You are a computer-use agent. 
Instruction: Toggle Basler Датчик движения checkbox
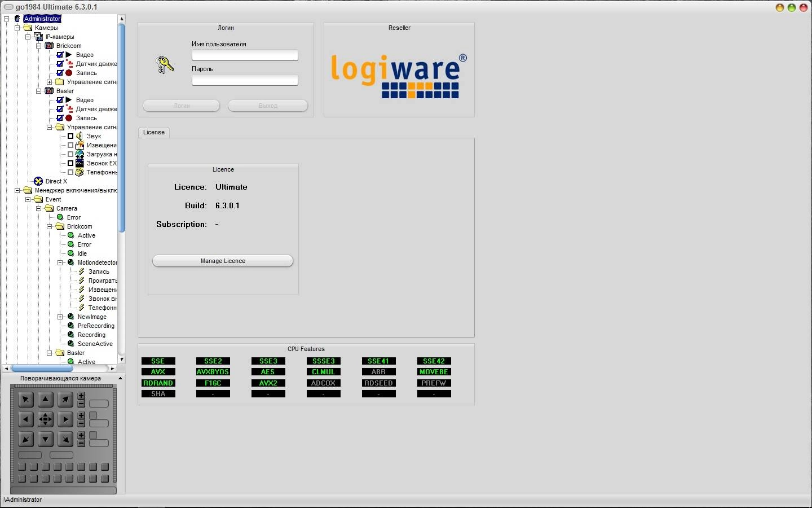(x=60, y=109)
